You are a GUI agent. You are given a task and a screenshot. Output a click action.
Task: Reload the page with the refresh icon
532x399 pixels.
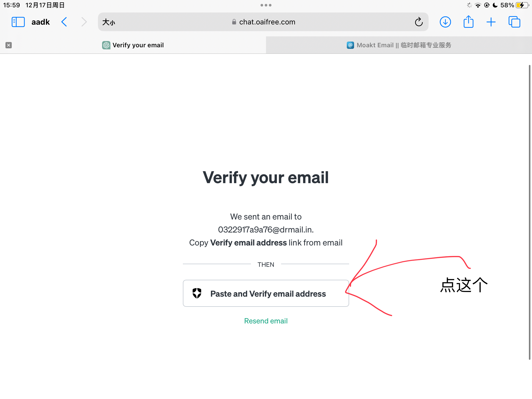419,22
